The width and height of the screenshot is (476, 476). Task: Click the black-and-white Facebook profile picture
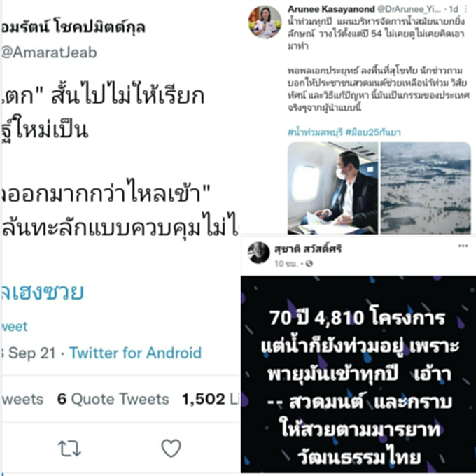(x=258, y=253)
